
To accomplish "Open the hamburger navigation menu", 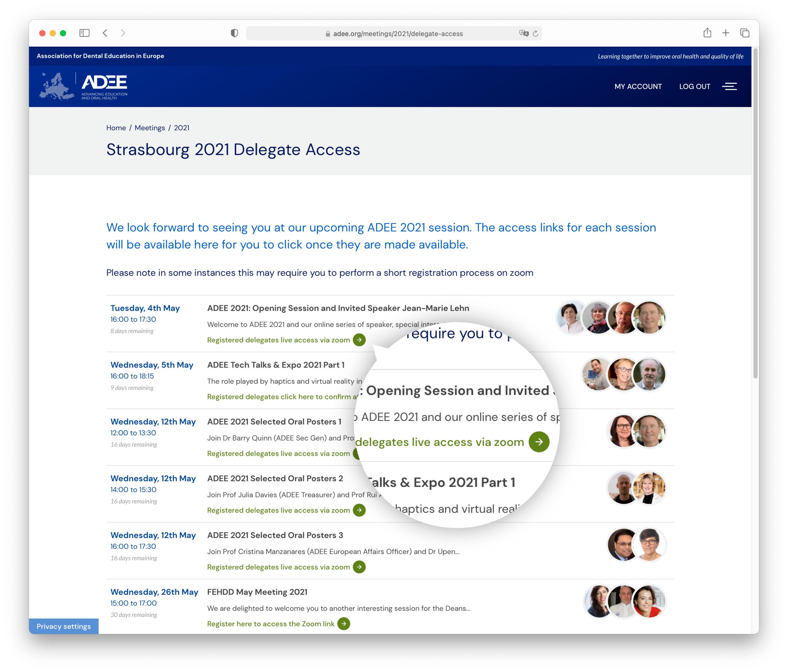I will coord(729,86).
